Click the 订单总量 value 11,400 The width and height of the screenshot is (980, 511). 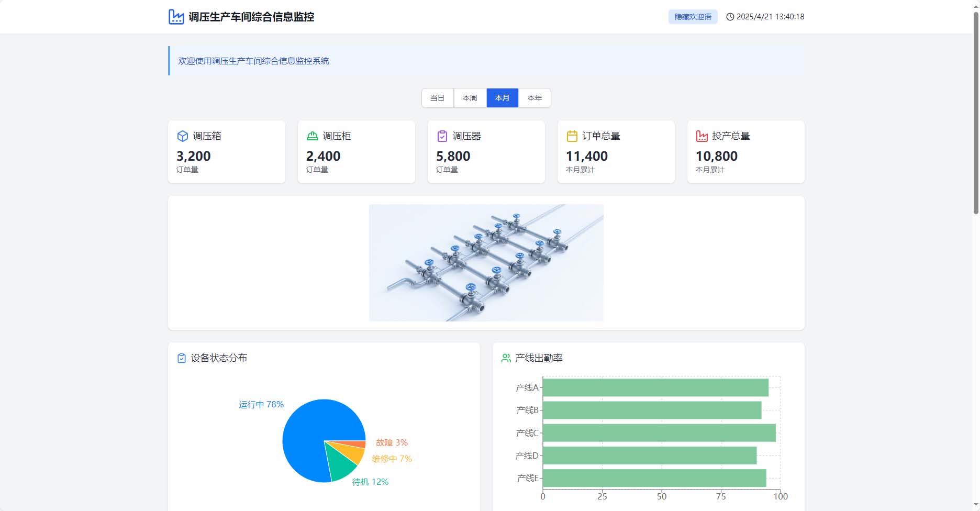(587, 156)
